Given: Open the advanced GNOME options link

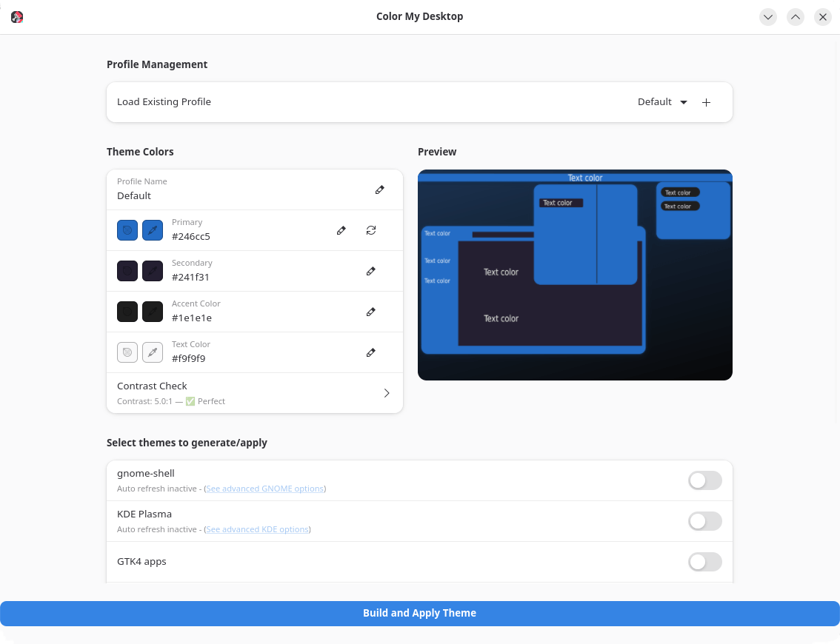Looking at the screenshot, I should click(264, 489).
